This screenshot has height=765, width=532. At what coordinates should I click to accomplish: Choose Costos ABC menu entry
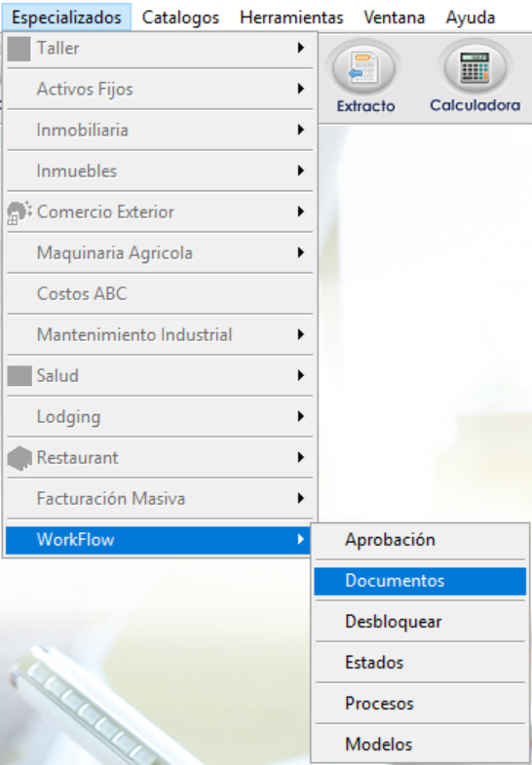(x=160, y=293)
